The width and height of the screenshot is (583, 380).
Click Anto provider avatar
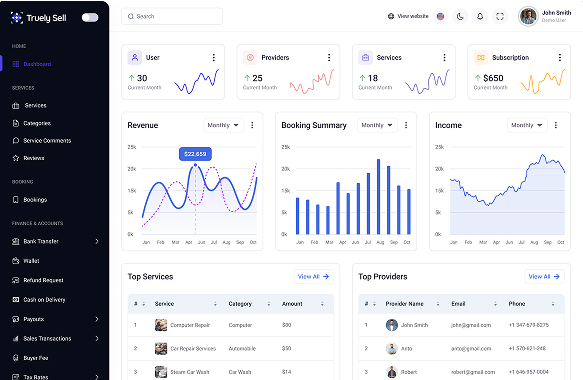click(x=392, y=348)
